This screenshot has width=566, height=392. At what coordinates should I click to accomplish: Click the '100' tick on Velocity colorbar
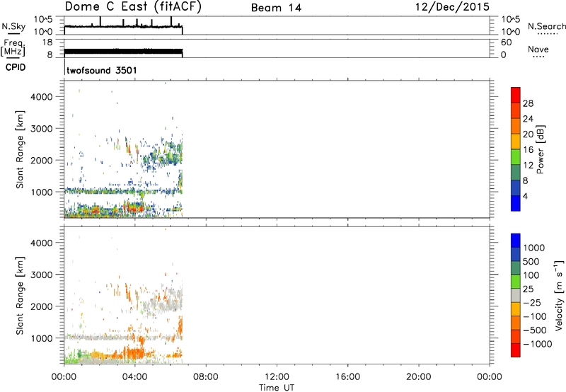click(x=531, y=275)
